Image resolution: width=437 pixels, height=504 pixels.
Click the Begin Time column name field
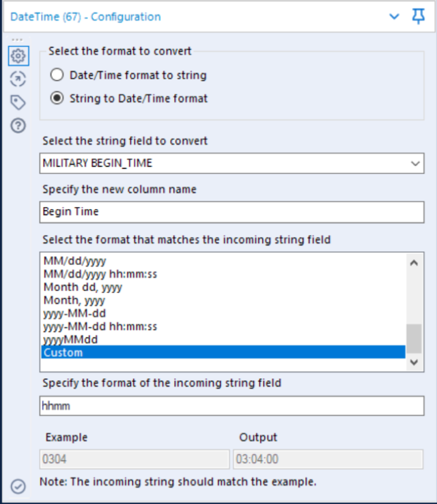pos(231,212)
